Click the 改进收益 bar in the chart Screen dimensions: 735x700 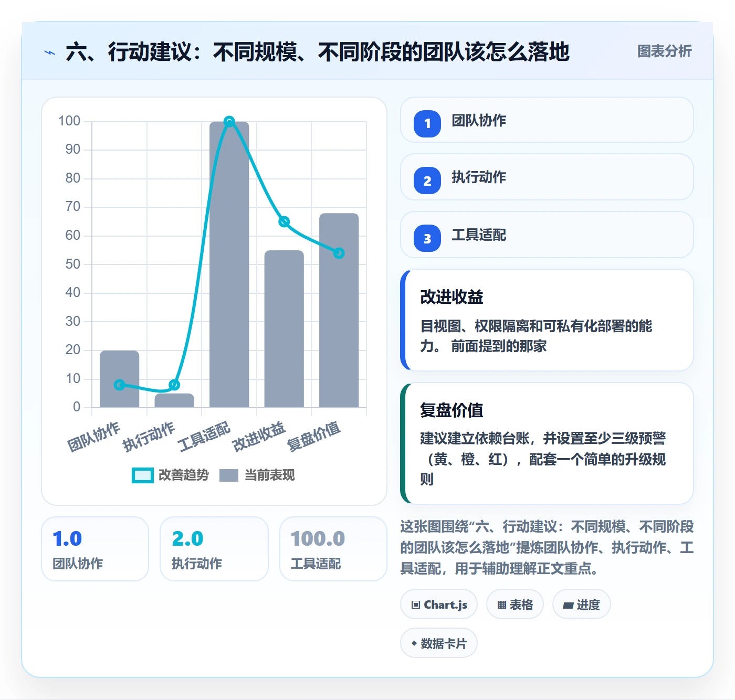pyautogui.click(x=284, y=328)
